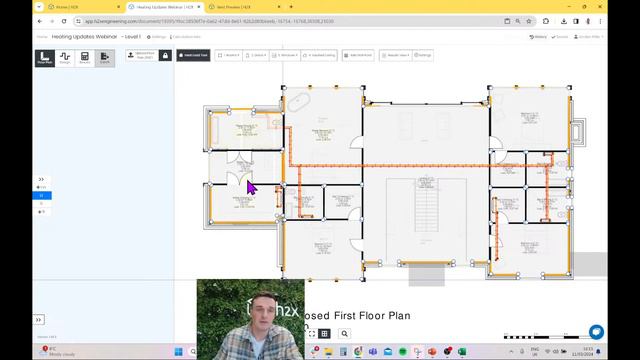Select the Vaulted Ceiling tool
Screen dimensions: 640x360
click(319, 55)
